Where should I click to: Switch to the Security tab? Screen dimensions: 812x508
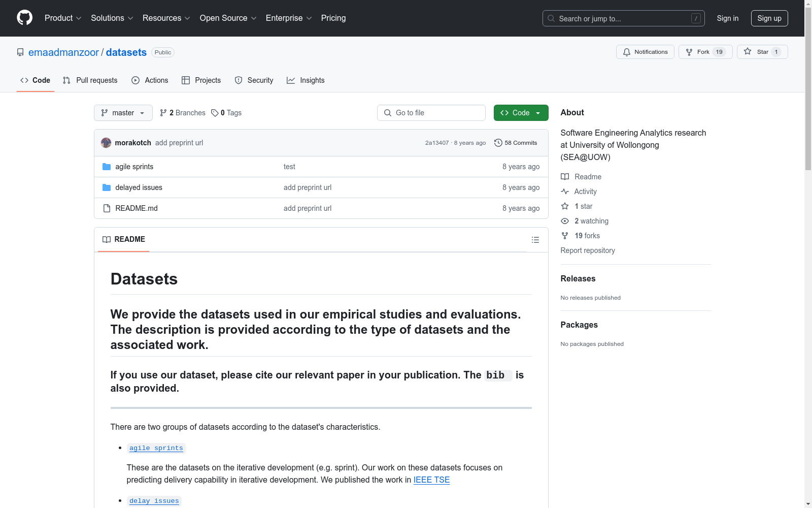click(x=254, y=80)
